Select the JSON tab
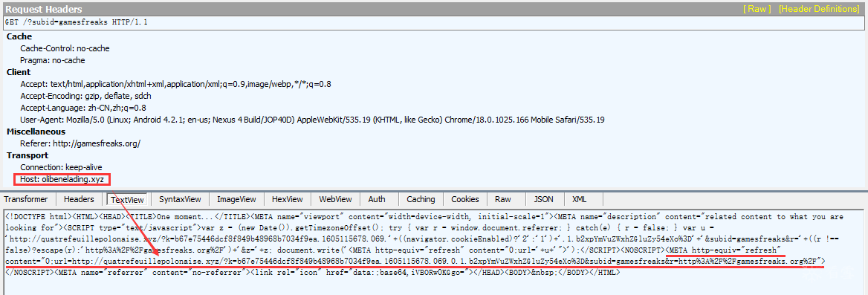This screenshot has width=868, height=295. [543, 199]
